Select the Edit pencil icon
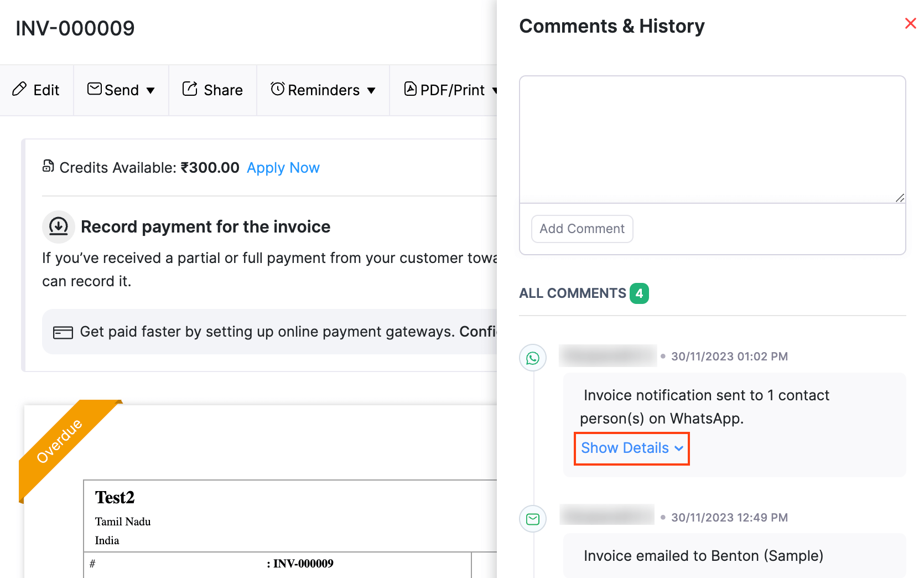Screen dimensions: 924x578 point(20,89)
